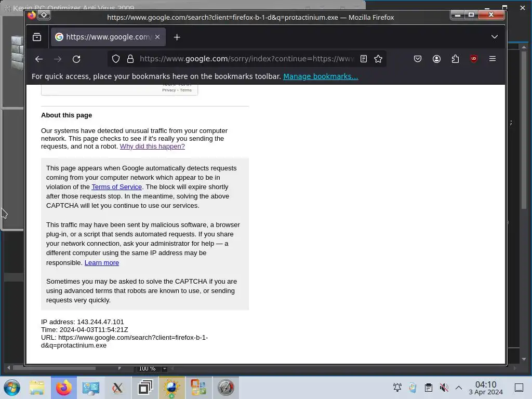
Task: Open the Windows Start orb
Action: click(x=12, y=388)
